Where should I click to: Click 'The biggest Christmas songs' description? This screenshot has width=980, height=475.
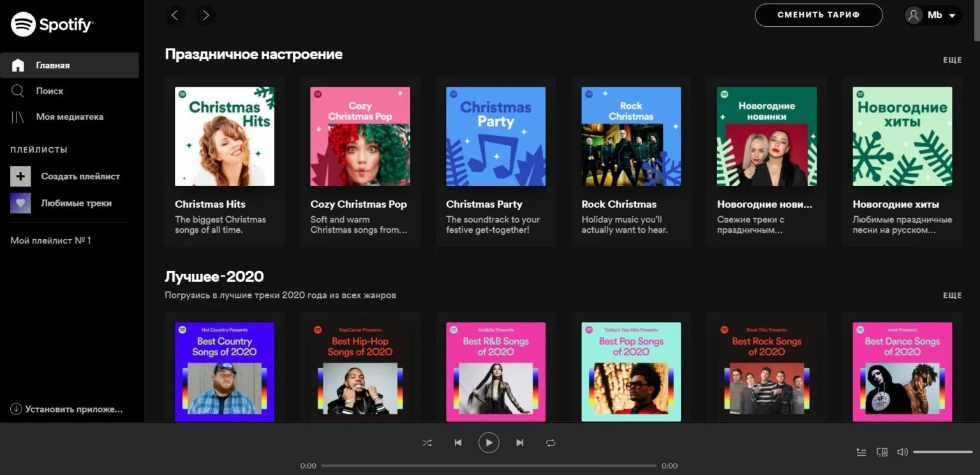click(220, 224)
